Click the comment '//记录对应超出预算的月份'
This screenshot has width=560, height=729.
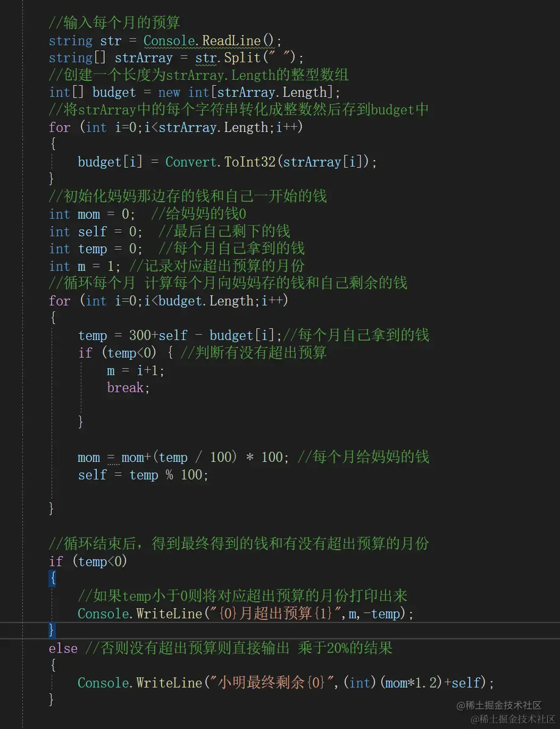pos(217,266)
